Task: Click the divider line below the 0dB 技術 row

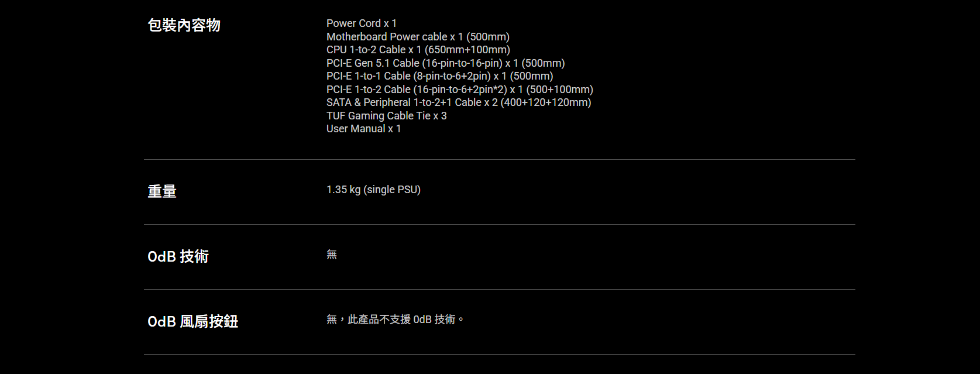Action: [499, 289]
